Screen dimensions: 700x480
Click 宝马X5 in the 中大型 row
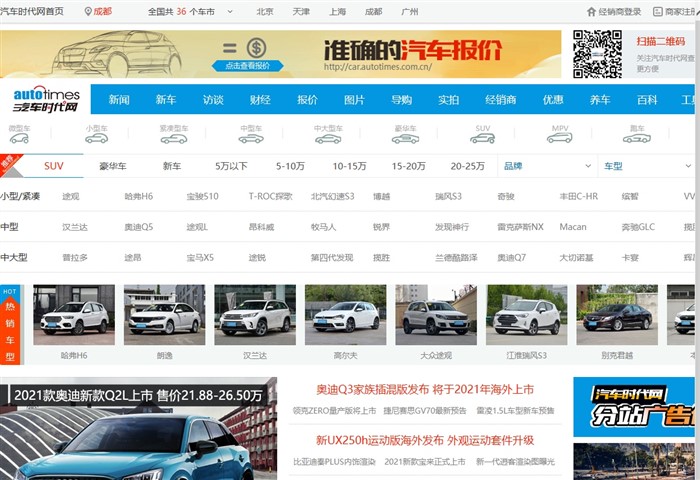200,258
